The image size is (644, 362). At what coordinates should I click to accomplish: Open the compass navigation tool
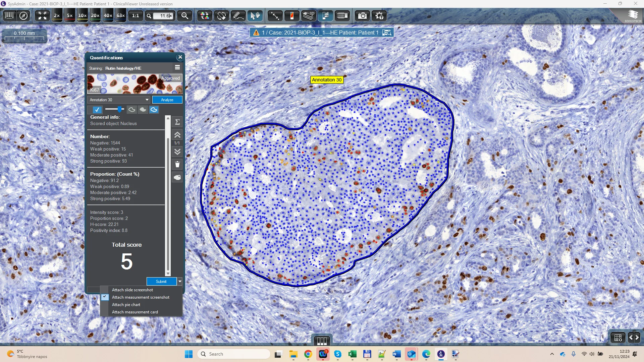(x=23, y=16)
